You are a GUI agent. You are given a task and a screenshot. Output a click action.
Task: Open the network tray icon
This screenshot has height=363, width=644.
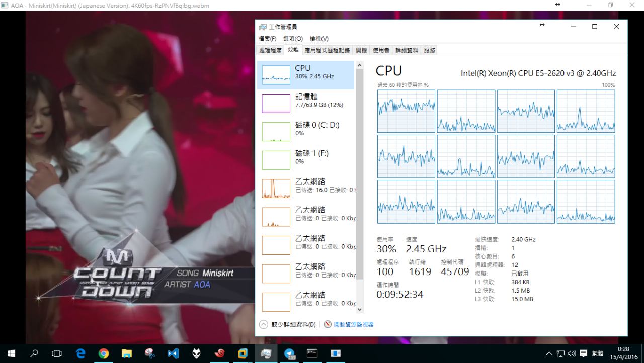coord(560,353)
